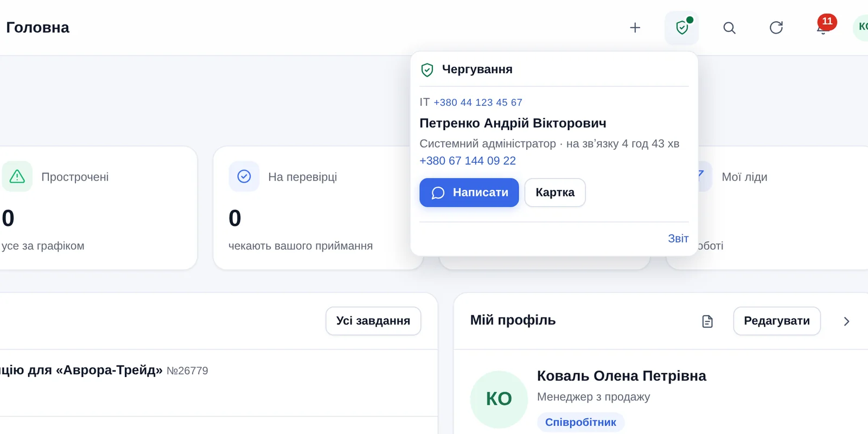Click the Написати button

coord(469,193)
